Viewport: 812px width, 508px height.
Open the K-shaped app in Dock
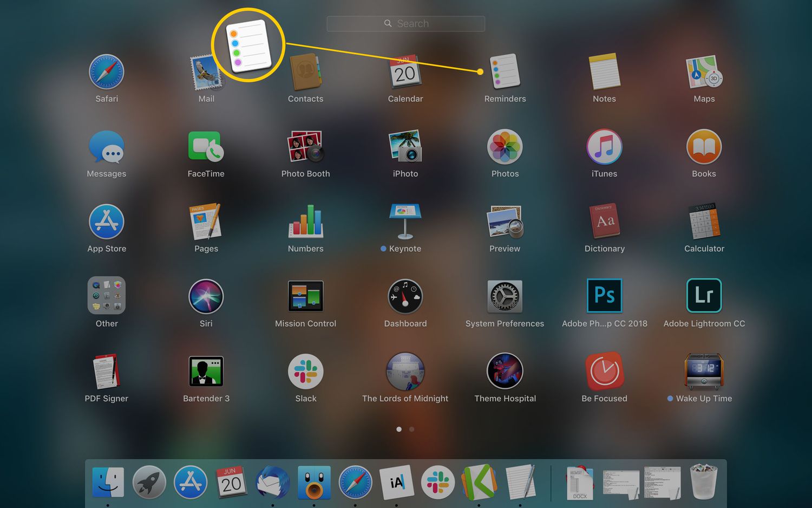(479, 482)
